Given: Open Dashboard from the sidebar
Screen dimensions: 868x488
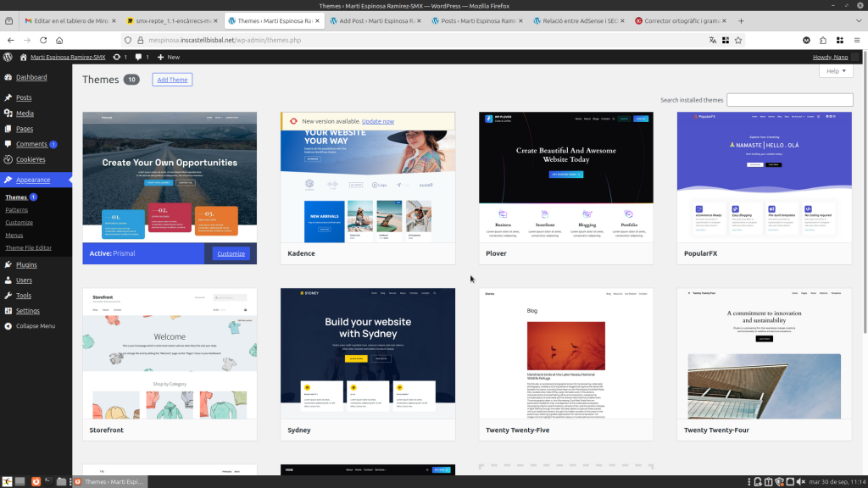Looking at the screenshot, I should tap(31, 77).
